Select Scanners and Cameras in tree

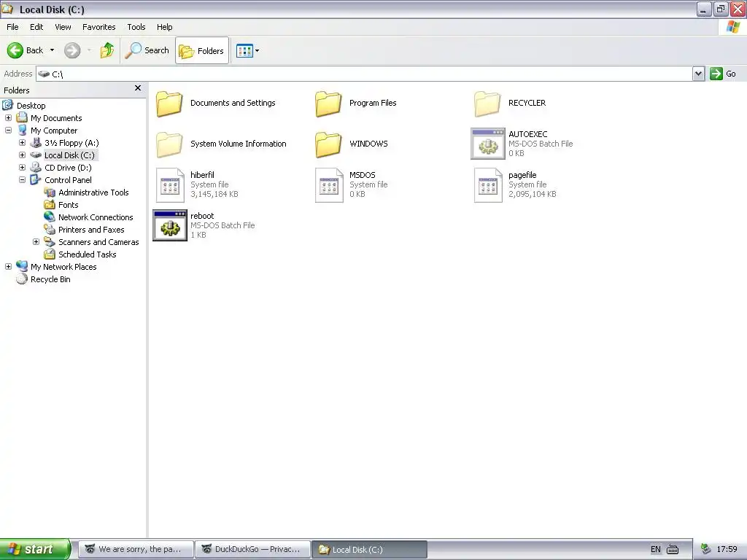click(x=98, y=242)
